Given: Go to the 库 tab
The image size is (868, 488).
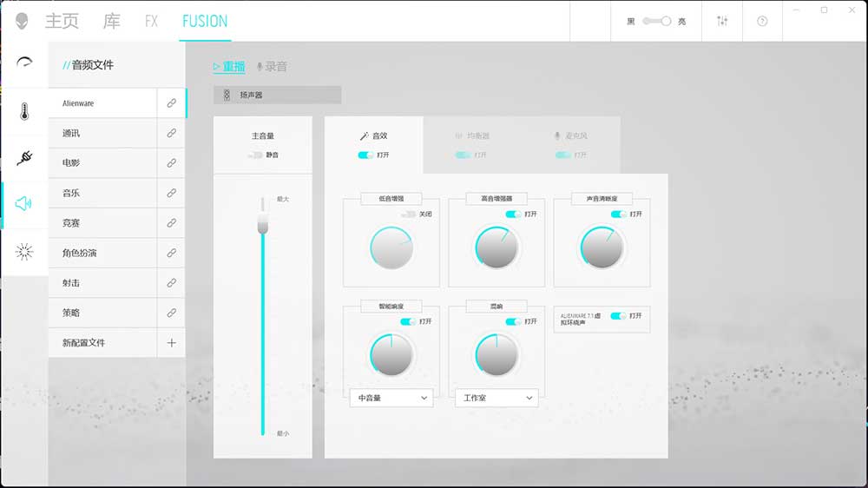Looking at the screenshot, I should pos(112,21).
